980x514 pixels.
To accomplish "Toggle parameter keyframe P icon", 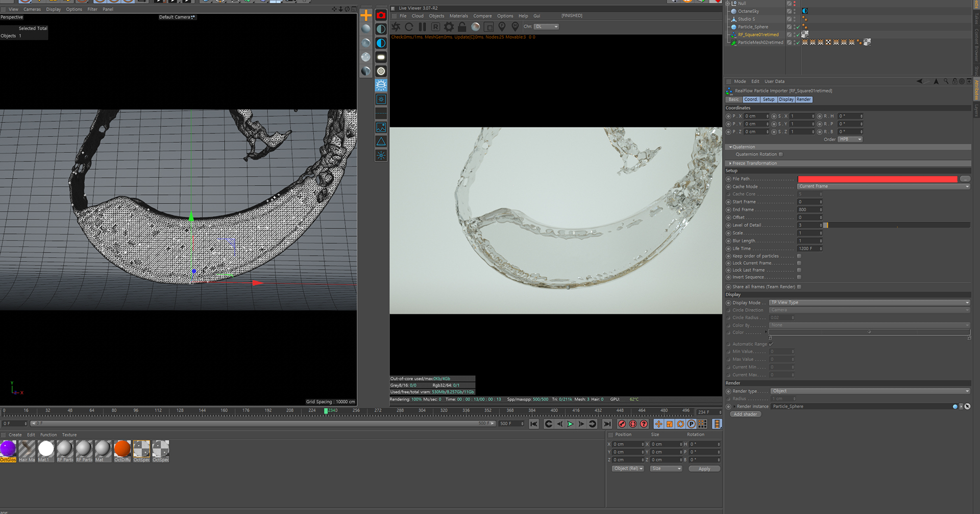I will click(x=691, y=424).
